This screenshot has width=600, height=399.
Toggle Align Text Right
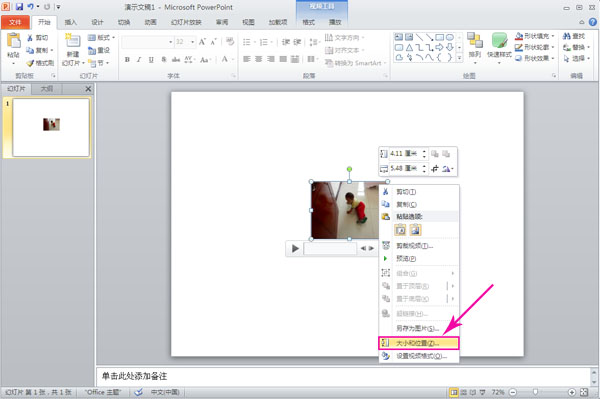(x=271, y=59)
